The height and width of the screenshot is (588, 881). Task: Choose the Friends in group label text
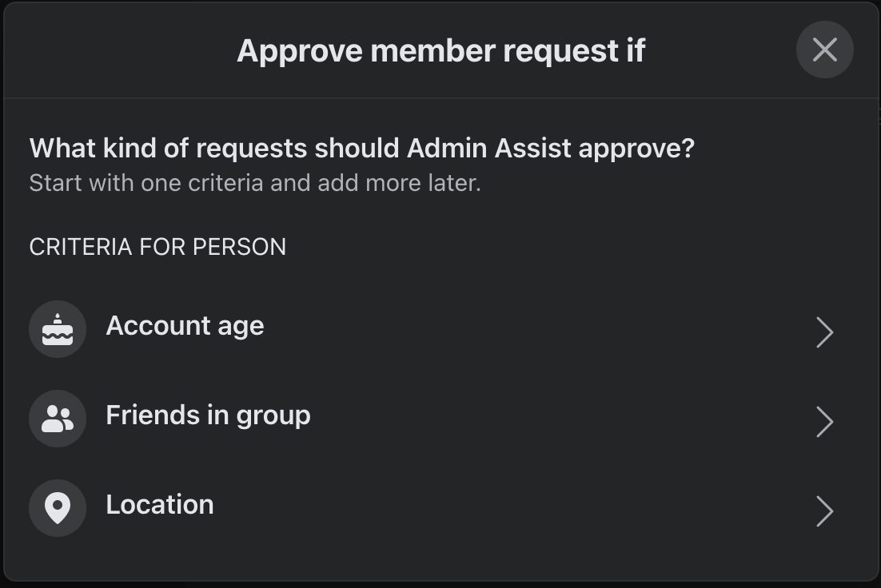point(208,415)
